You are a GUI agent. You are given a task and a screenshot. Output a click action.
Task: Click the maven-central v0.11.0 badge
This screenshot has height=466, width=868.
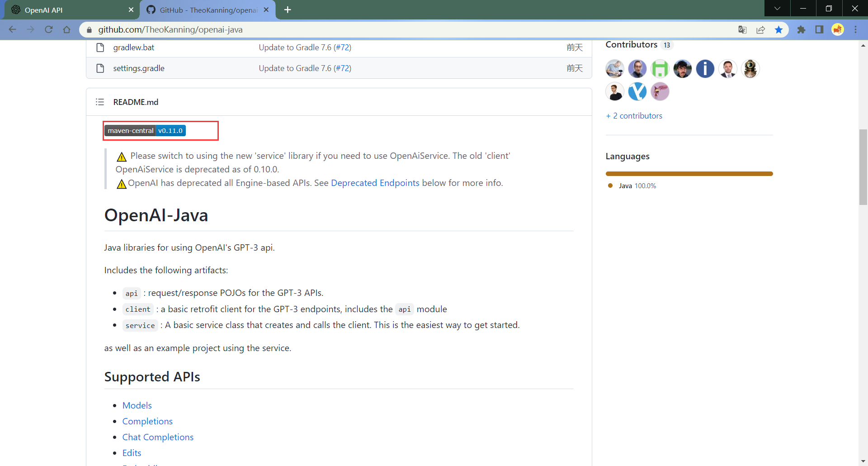point(145,130)
